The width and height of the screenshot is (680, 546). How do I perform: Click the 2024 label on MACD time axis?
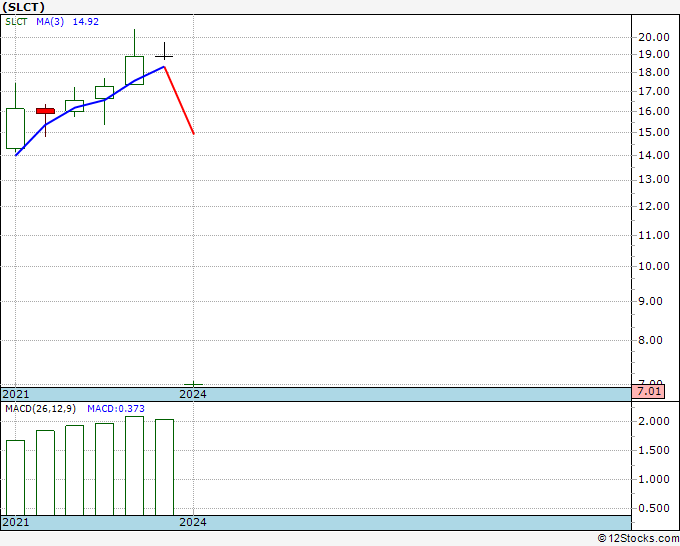coord(193,522)
